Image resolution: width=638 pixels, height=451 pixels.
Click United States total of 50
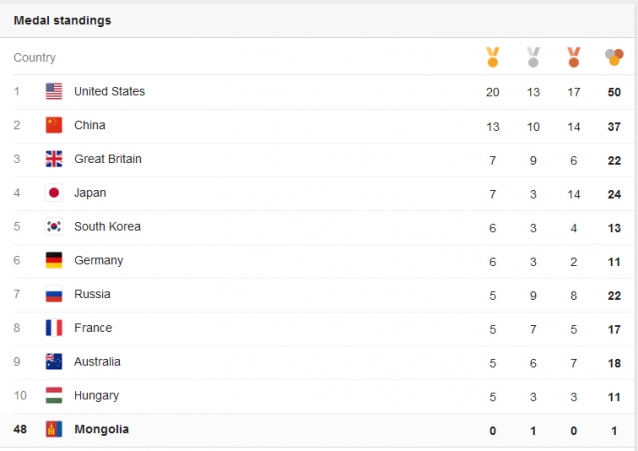pyautogui.click(x=614, y=92)
